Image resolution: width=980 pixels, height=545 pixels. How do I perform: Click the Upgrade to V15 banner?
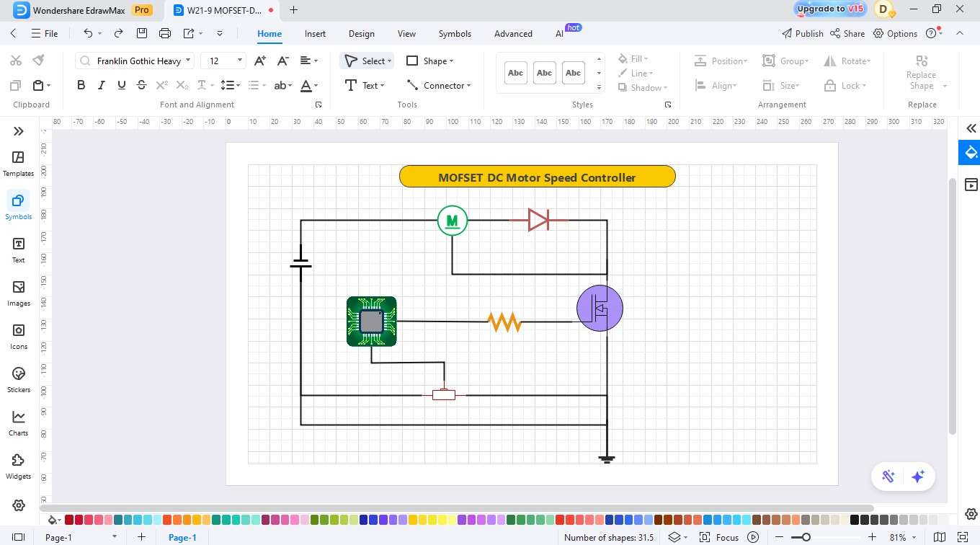(829, 9)
